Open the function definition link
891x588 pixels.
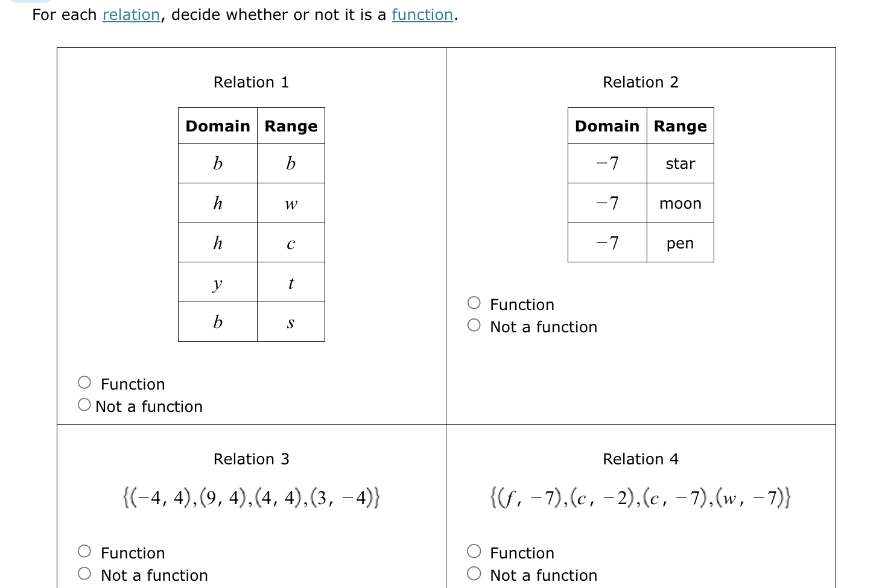click(x=422, y=14)
